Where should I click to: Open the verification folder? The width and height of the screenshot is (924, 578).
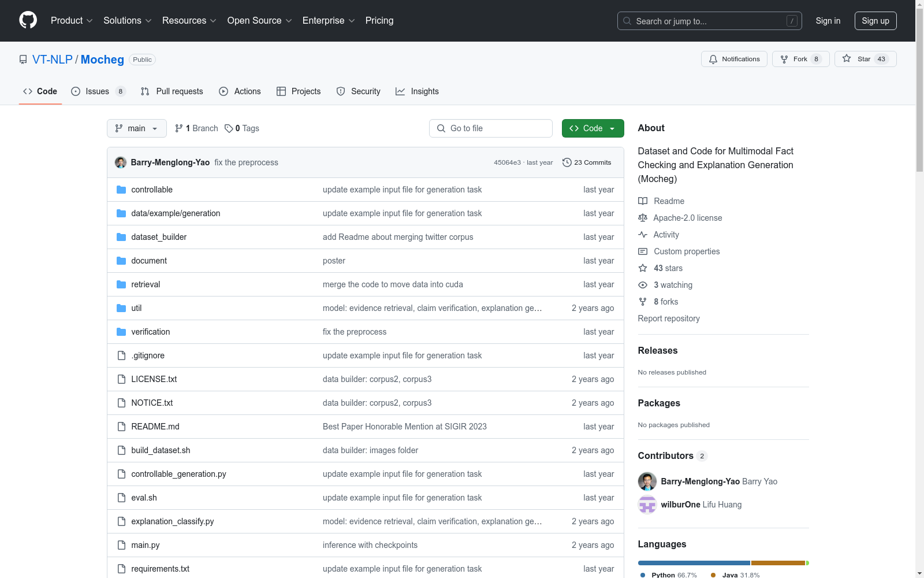click(151, 332)
